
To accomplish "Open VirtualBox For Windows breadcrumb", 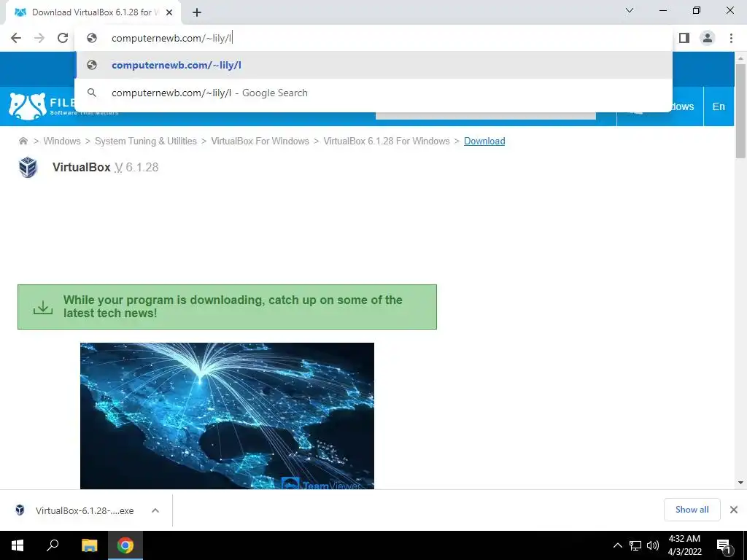I will click(260, 141).
